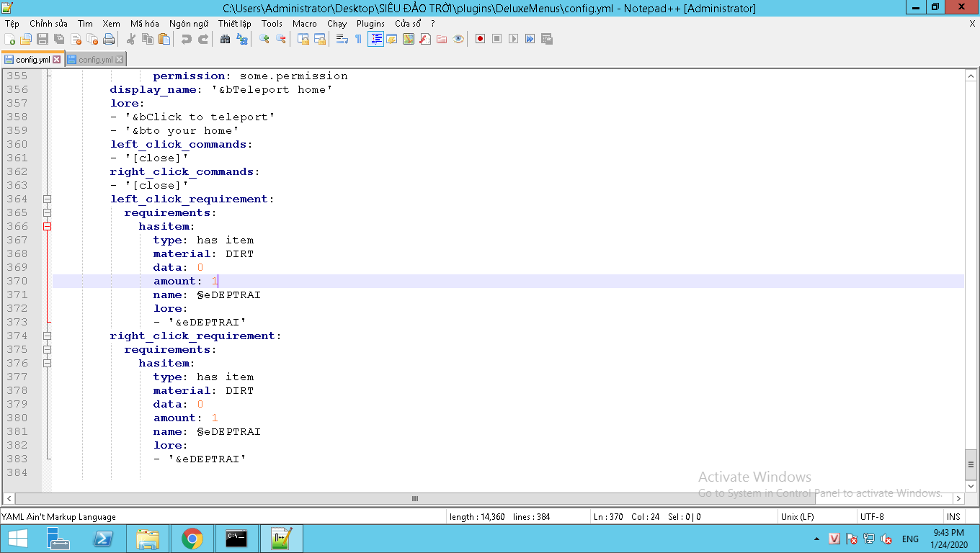
Task: Start macro recording with red record icon
Action: click(x=480, y=39)
